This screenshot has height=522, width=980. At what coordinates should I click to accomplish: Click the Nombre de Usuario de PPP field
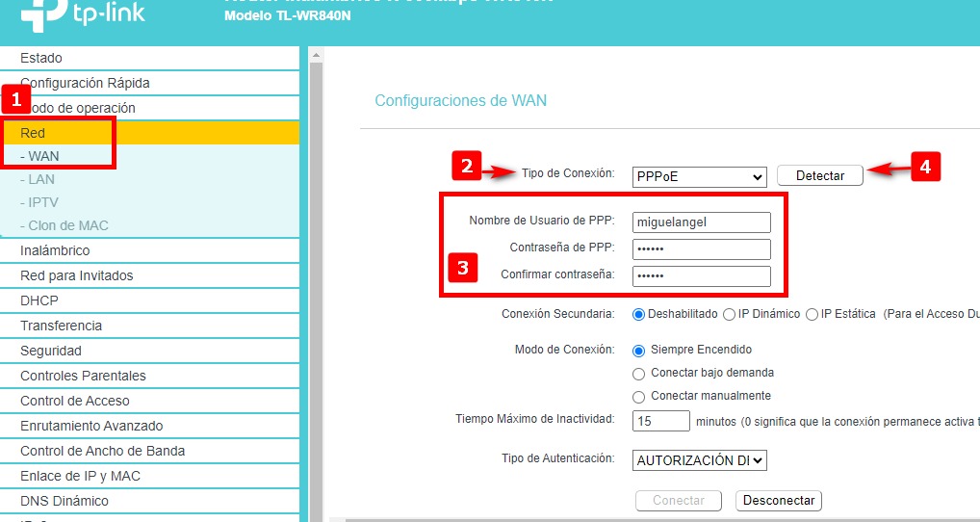[702, 222]
